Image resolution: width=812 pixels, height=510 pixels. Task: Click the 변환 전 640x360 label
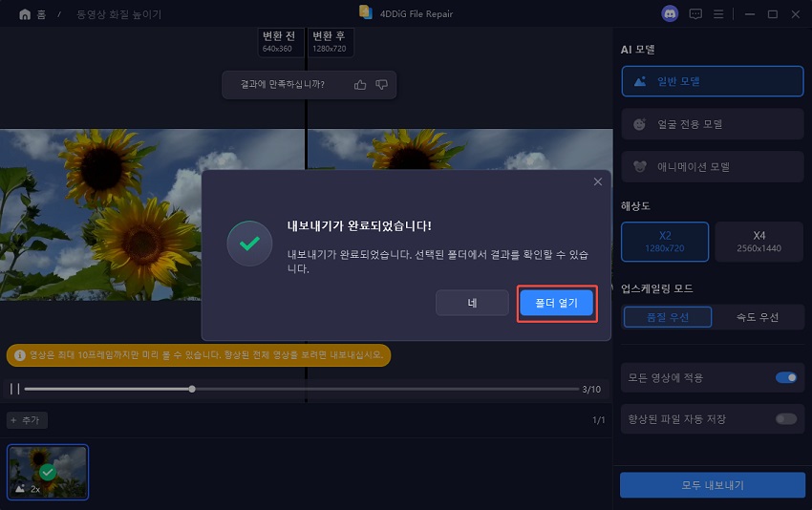coord(279,42)
